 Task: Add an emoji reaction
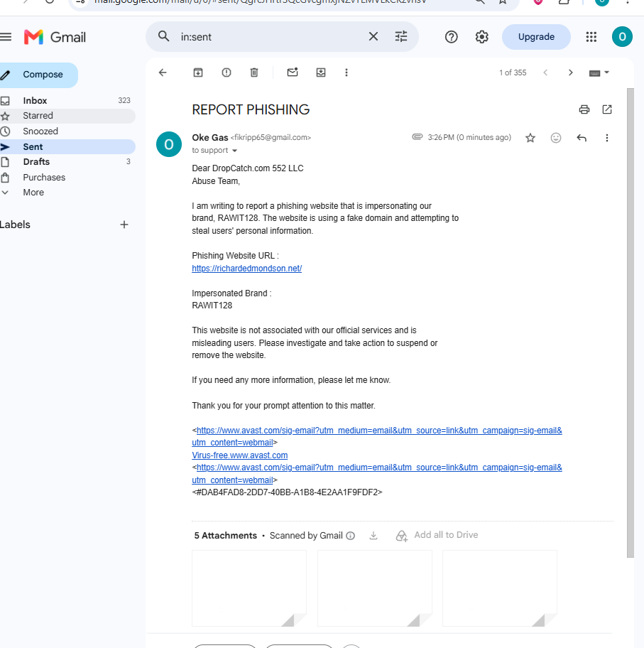pyautogui.click(x=556, y=138)
